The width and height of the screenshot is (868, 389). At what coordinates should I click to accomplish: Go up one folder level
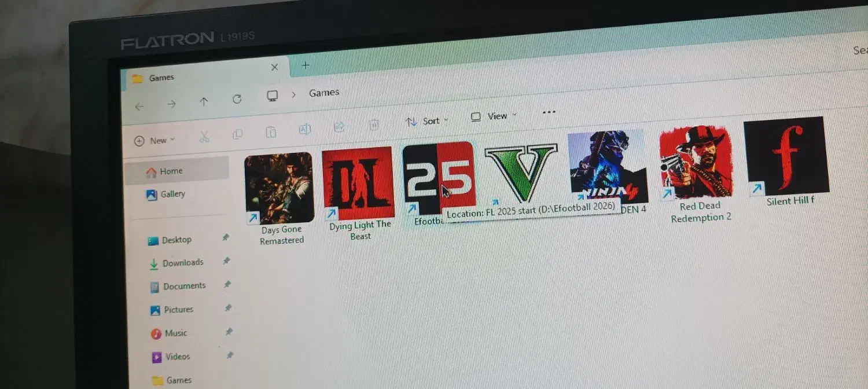(204, 102)
